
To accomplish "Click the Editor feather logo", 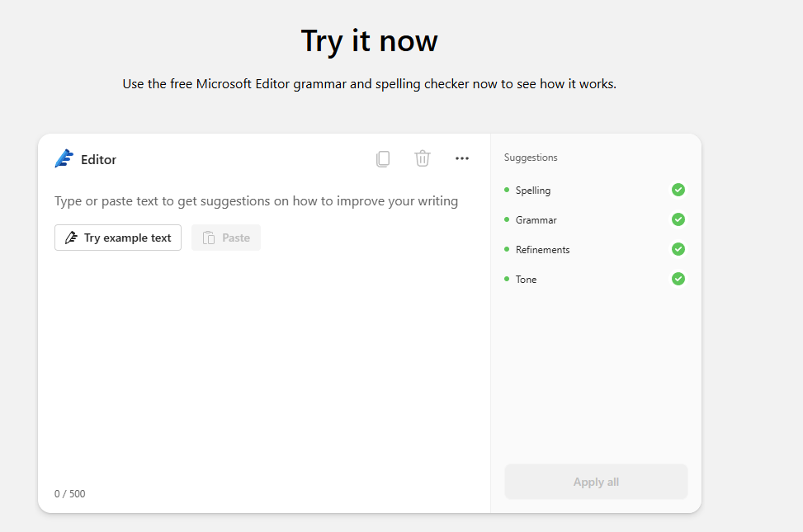I will (64, 158).
